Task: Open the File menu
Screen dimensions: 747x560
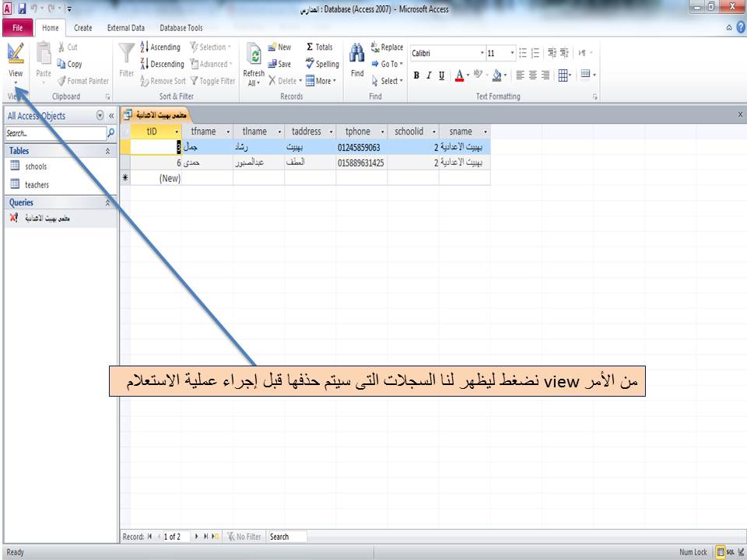Action: [x=16, y=27]
